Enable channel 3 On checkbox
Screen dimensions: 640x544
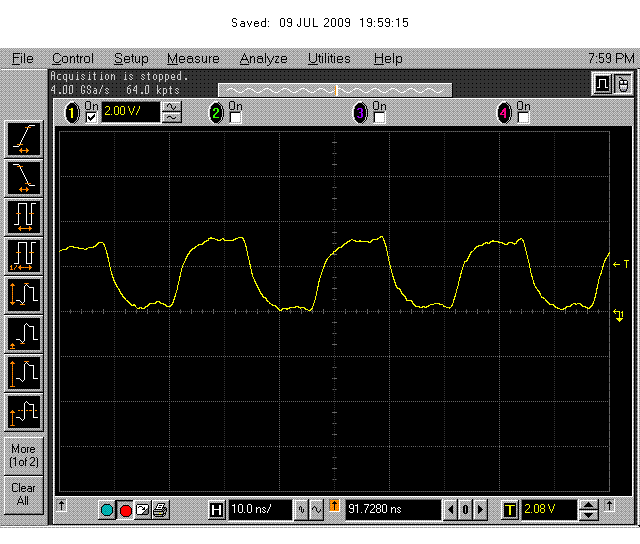(379, 118)
